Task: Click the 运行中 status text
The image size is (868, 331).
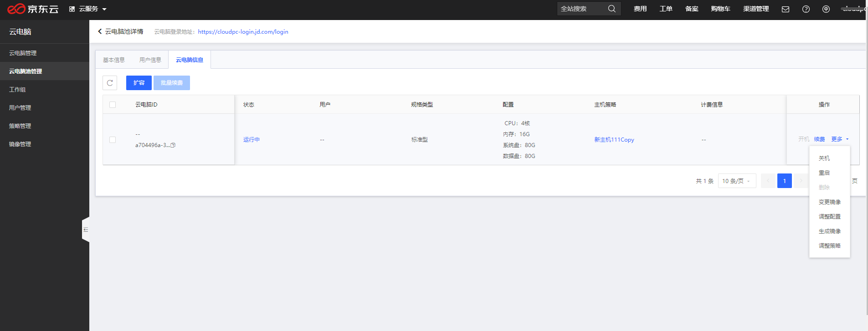Action: 252,140
